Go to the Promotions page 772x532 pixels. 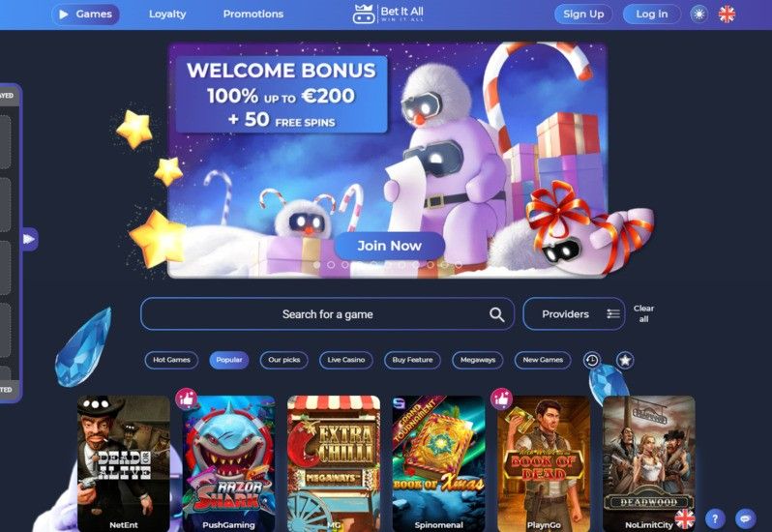tap(253, 15)
